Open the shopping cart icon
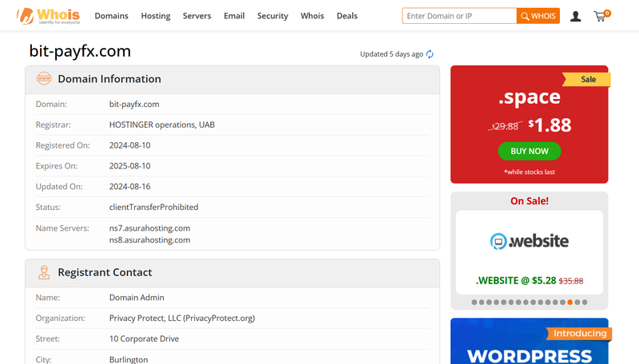 602,16
